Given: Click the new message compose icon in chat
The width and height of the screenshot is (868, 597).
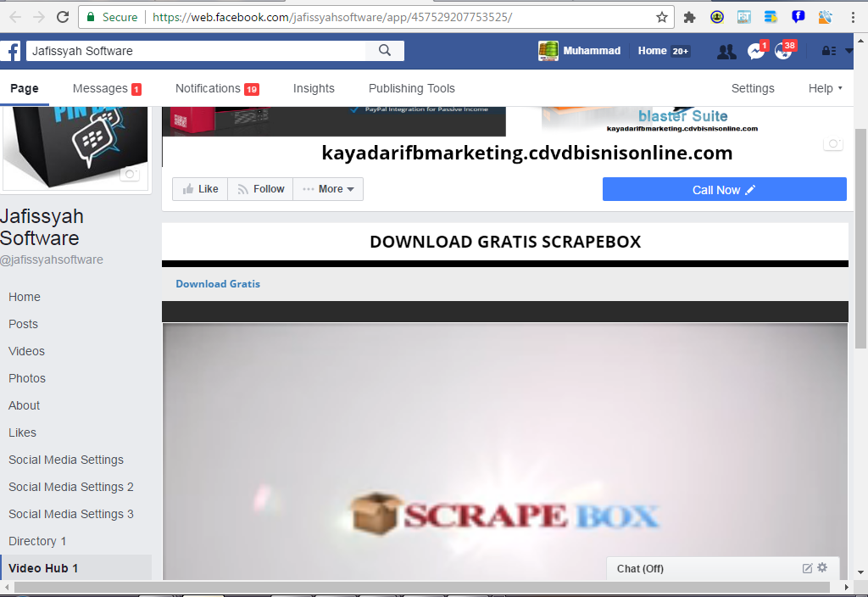Looking at the screenshot, I should coord(807,568).
